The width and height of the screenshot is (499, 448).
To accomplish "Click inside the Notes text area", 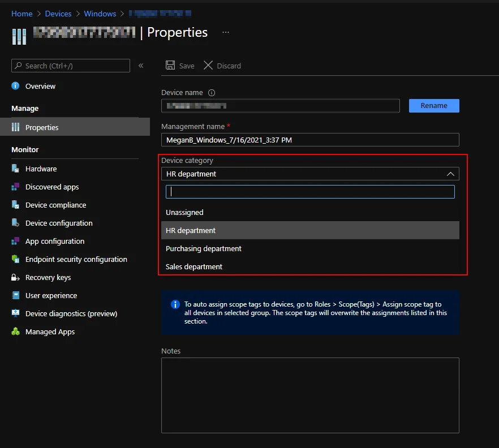I will click(310, 395).
